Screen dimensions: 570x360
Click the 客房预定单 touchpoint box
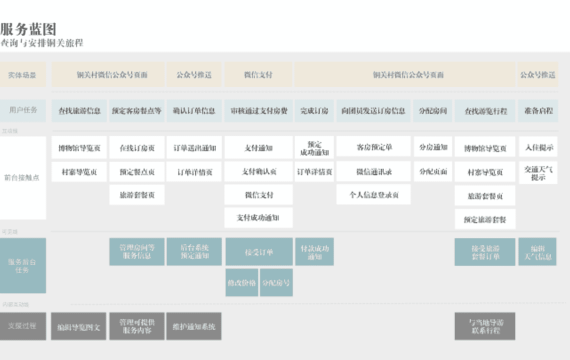[374, 147]
